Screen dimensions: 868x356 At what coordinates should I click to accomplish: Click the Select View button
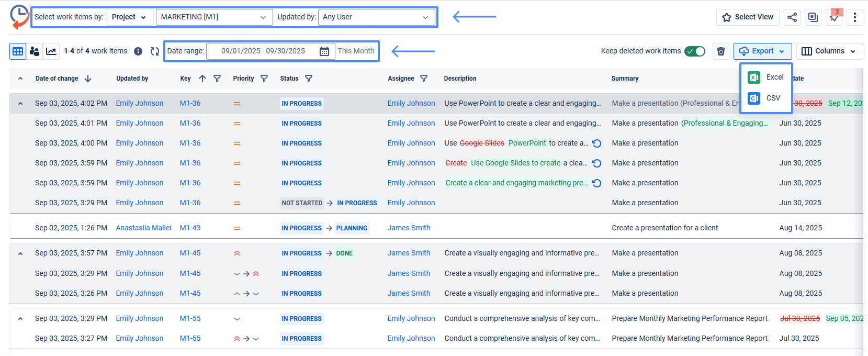748,17
